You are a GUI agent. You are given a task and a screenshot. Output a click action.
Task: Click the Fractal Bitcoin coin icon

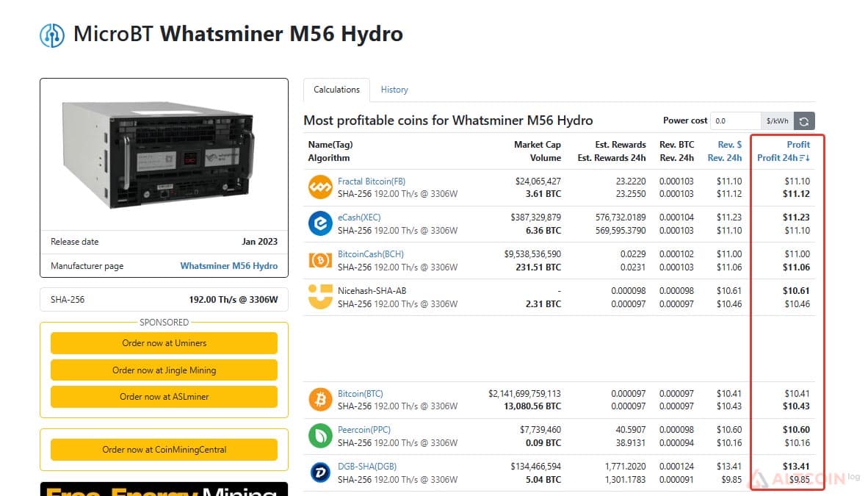pos(320,187)
